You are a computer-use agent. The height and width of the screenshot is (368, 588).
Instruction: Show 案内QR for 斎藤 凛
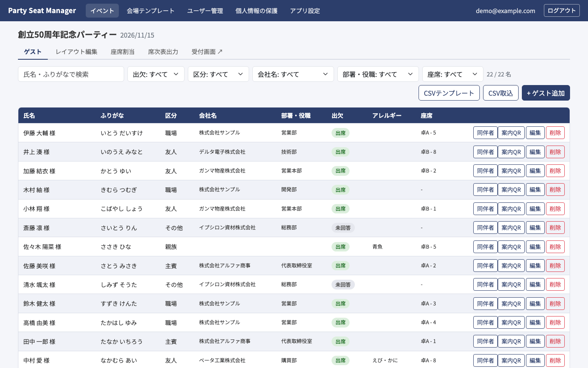click(x=511, y=228)
